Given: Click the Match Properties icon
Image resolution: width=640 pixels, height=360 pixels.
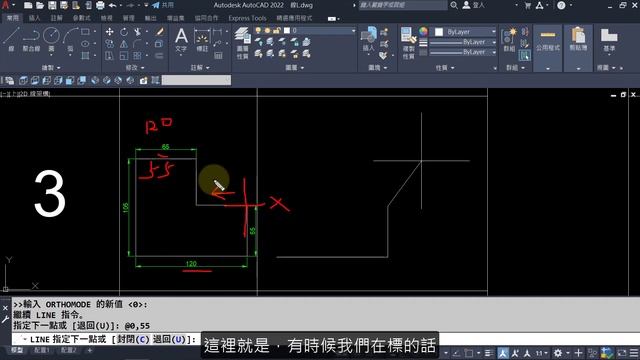Looking at the screenshot, I should 408,43.
